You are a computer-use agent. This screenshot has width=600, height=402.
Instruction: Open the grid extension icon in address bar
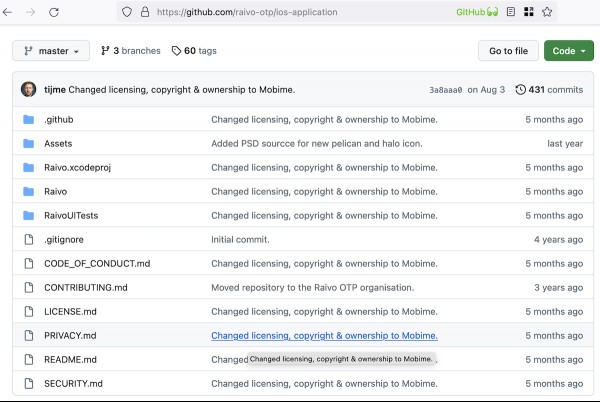click(528, 12)
